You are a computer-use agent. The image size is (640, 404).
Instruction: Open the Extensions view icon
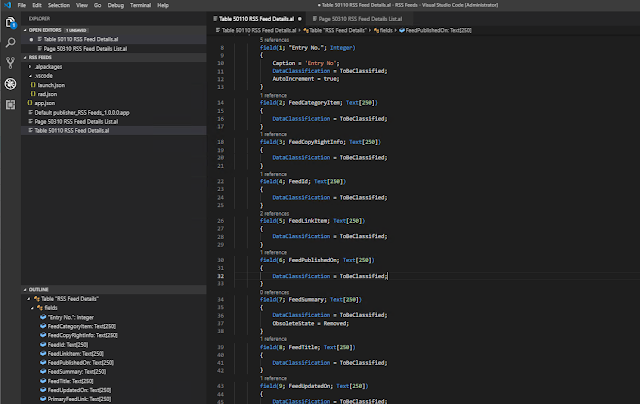click(x=11, y=104)
